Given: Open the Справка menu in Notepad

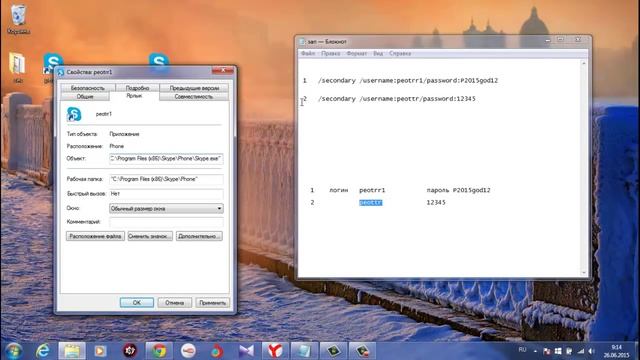Looking at the screenshot, I should tap(400, 53).
